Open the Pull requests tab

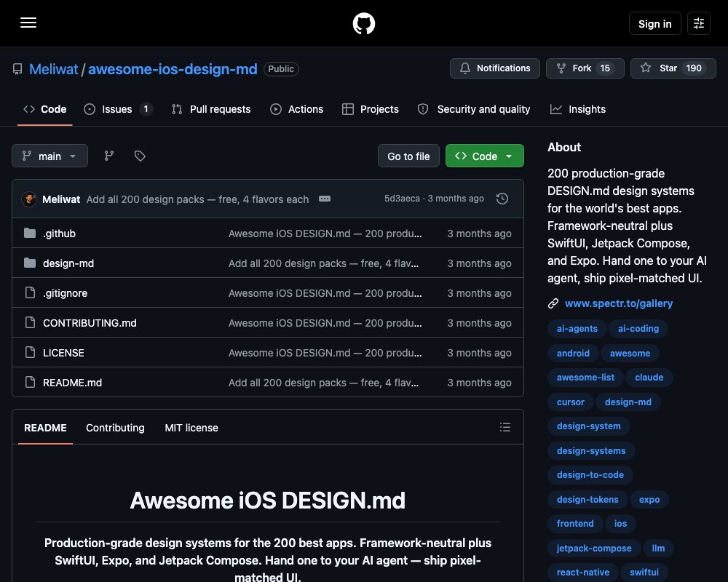coord(211,109)
